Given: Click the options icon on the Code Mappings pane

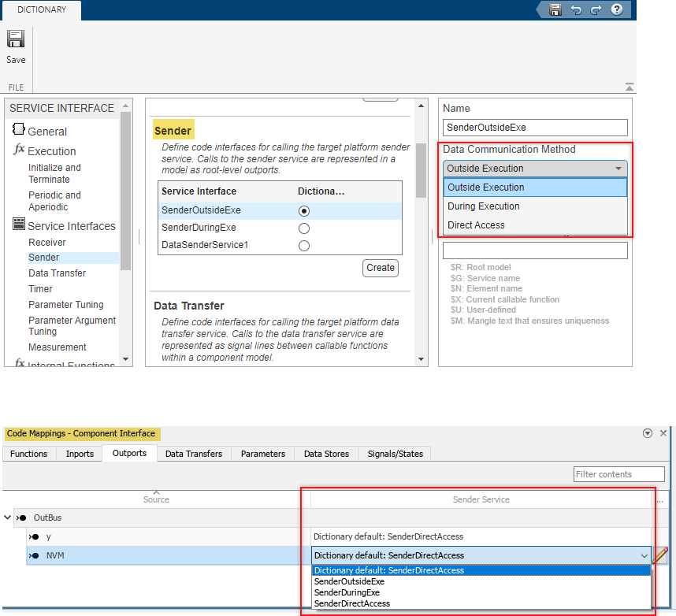Looking at the screenshot, I should (648, 432).
